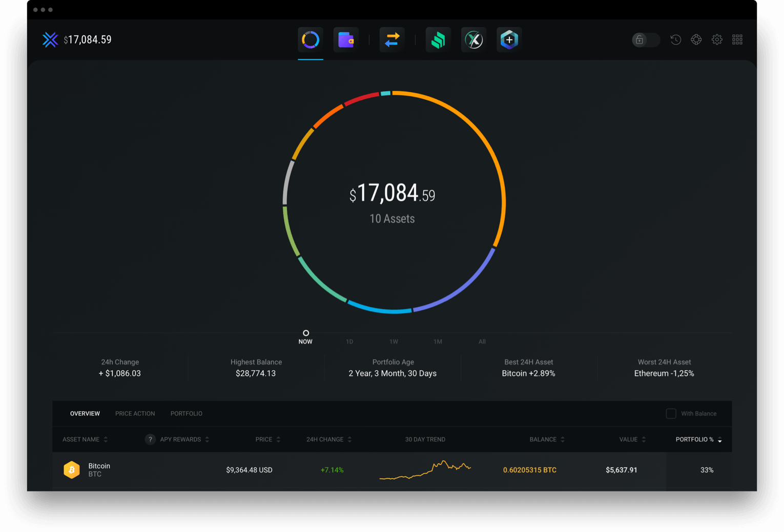Launch the Compound Finance app
Screen dimensions: 784x532
point(438,39)
